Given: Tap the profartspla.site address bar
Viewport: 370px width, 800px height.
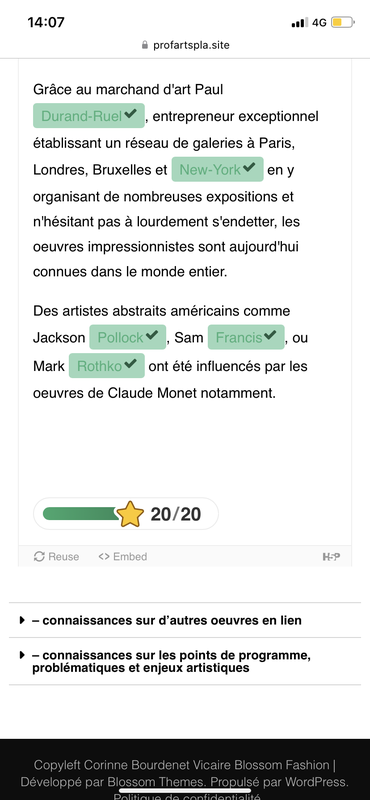Looking at the screenshot, I should [x=185, y=45].
